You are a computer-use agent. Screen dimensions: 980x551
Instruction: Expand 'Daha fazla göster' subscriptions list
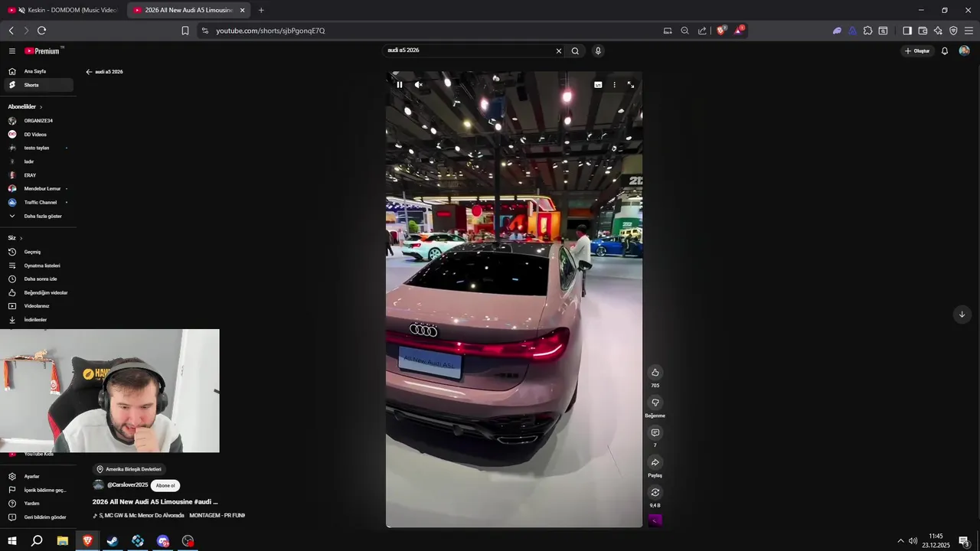pos(37,216)
